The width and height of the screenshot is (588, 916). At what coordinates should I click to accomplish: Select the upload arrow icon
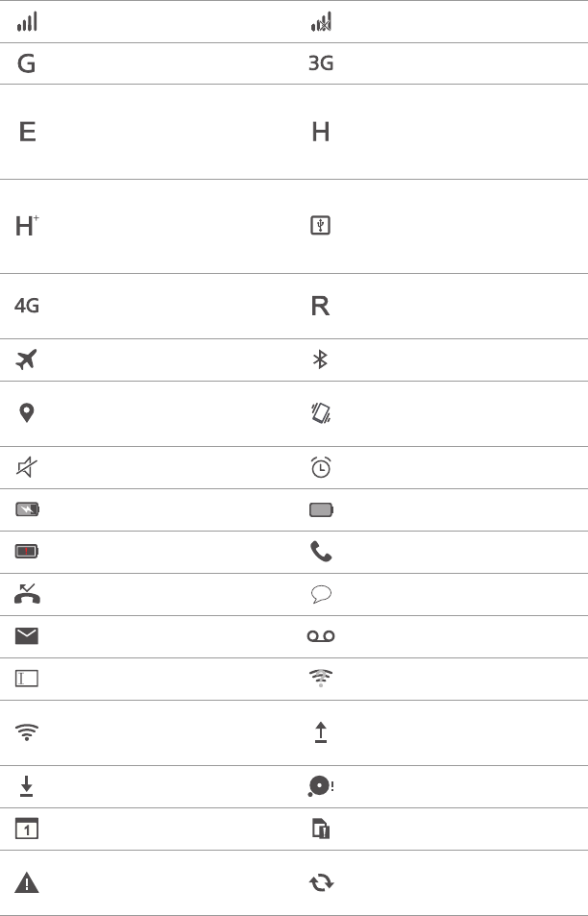tap(321, 732)
